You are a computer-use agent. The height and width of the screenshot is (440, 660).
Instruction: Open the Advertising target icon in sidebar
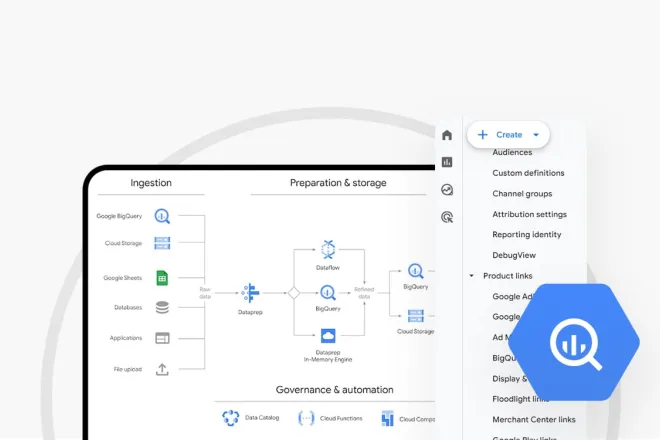(x=447, y=216)
